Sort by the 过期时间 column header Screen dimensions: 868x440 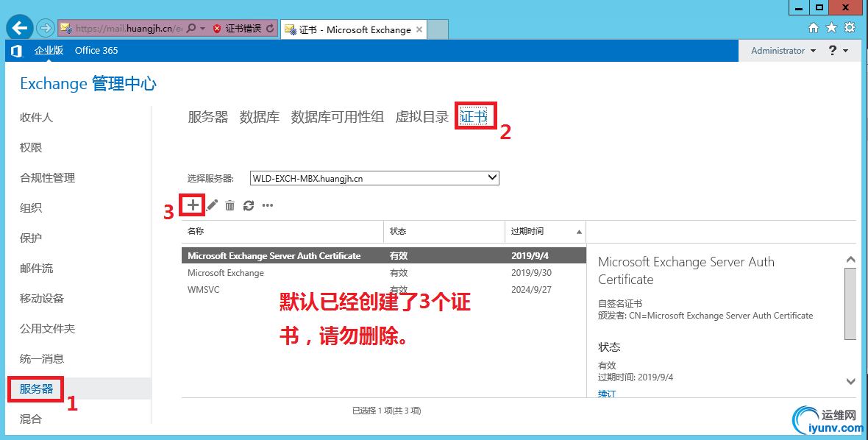[x=545, y=231]
